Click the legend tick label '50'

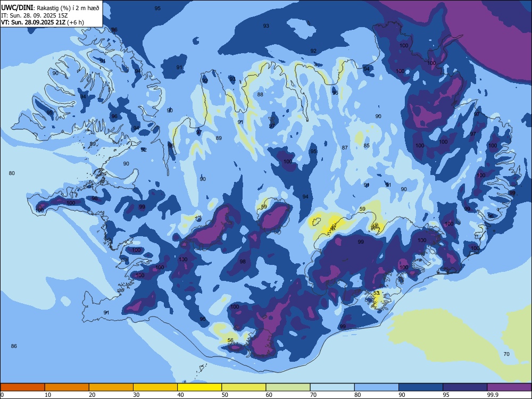coord(225,395)
